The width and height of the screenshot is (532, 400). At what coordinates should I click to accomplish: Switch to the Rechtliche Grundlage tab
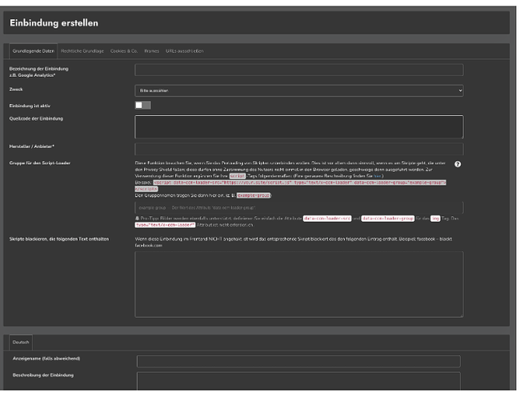[82, 51]
